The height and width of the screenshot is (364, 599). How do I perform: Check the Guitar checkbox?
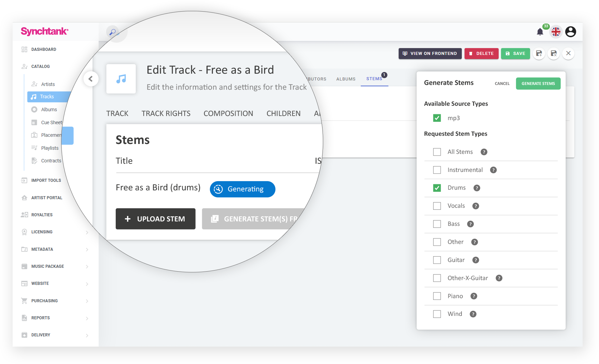pyautogui.click(x=437, y=260)
